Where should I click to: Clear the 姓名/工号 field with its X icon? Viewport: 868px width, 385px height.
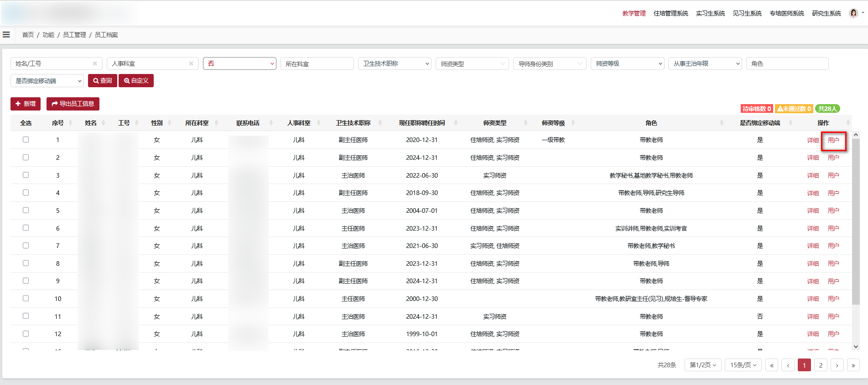point(95,63)
